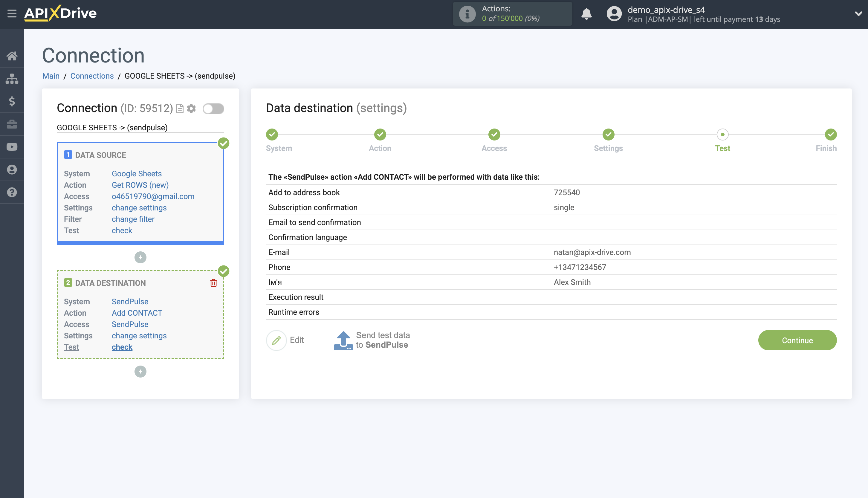Open the Actions info icon
Viewport: 868px width, 498px height.
click(467, 14)
